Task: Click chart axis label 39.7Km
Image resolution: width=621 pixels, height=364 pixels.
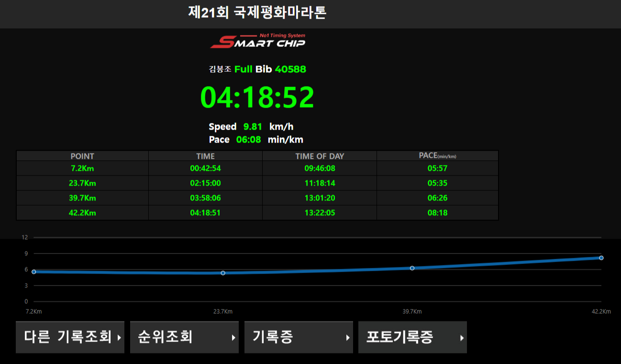Action: (x=412, y=311)
